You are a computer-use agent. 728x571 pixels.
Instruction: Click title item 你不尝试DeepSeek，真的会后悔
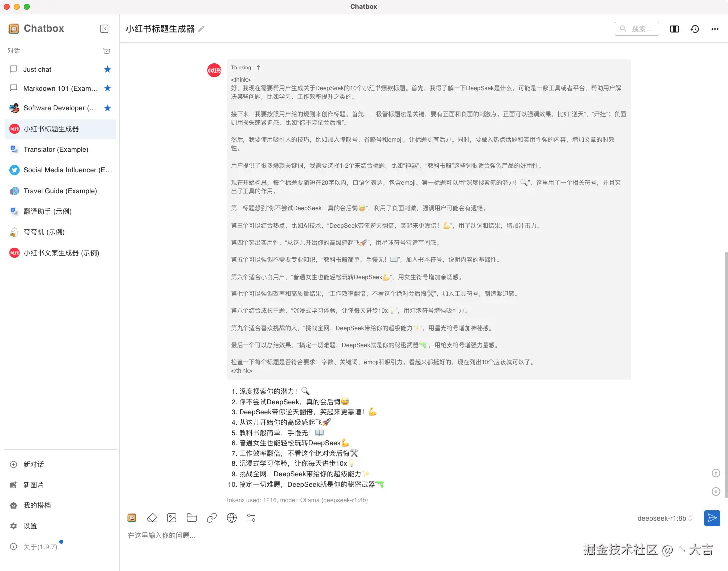point(294,402)
